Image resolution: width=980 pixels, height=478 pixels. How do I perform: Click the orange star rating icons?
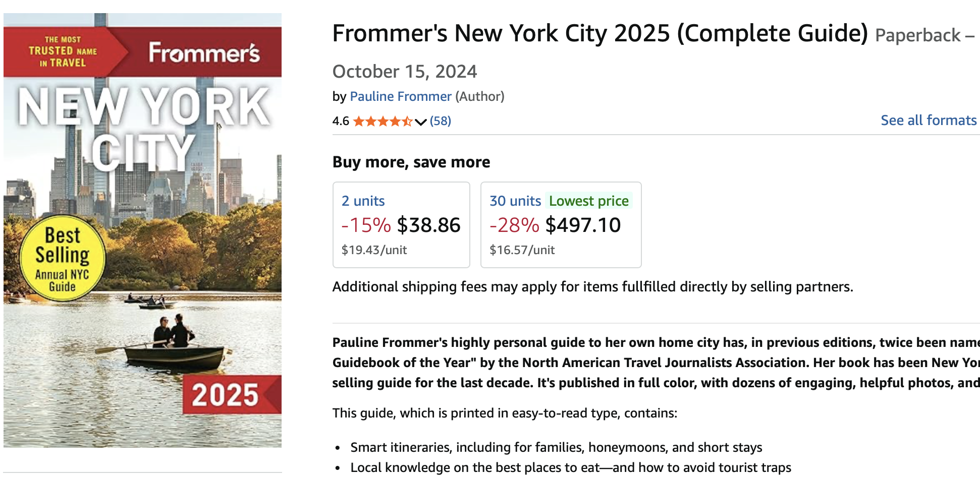pyautogui.click(x=383, y=121)
